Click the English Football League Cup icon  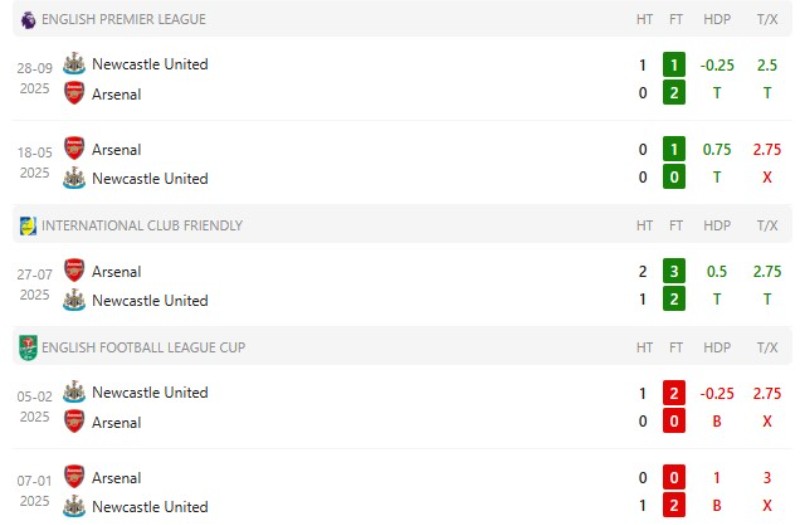point(28,348)
